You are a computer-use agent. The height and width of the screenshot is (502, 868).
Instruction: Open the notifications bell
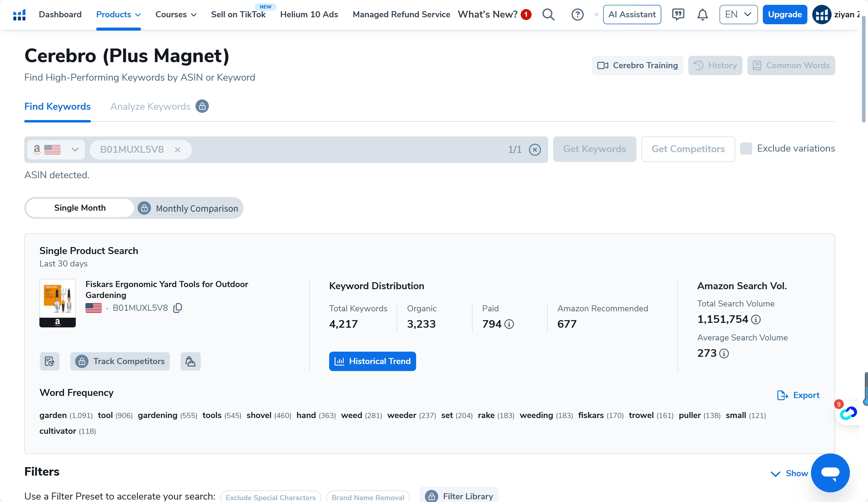pos(702,15)
